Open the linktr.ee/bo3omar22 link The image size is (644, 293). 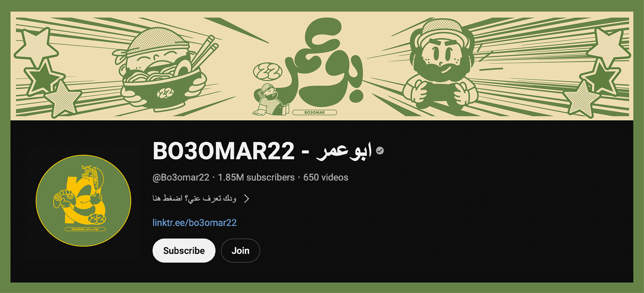[x=195, y=223]
